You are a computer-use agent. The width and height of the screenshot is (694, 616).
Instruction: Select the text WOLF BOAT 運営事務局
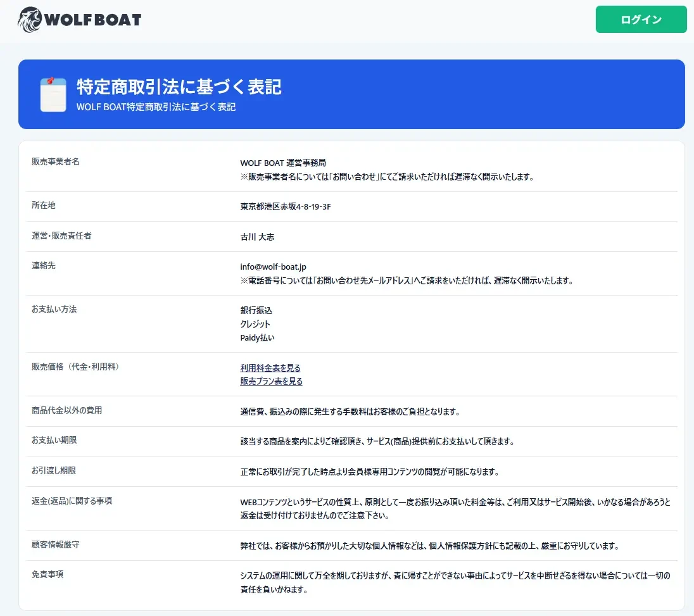[283, 163]
